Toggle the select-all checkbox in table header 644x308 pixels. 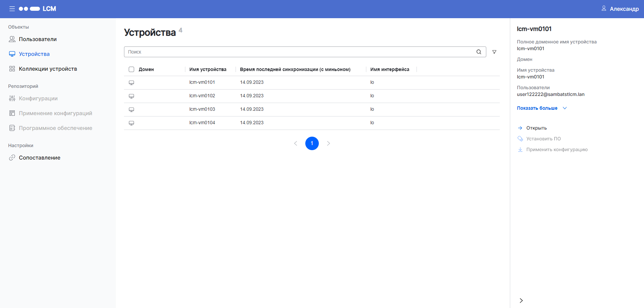[x=131, y=69]
